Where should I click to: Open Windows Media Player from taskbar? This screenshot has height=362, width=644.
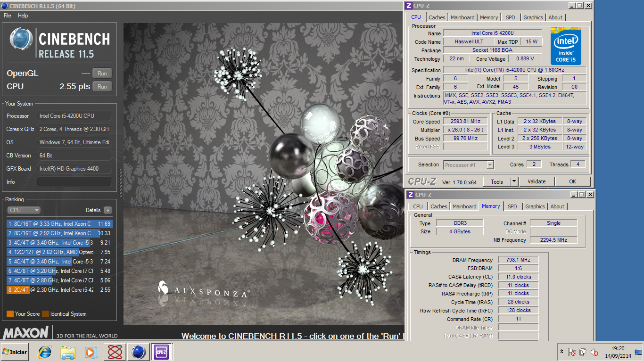[x=91, y=352]
